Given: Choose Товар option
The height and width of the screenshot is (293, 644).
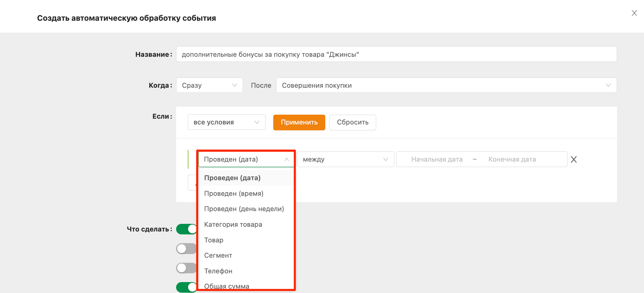Looking at the screenshot, I should [246, 240].
